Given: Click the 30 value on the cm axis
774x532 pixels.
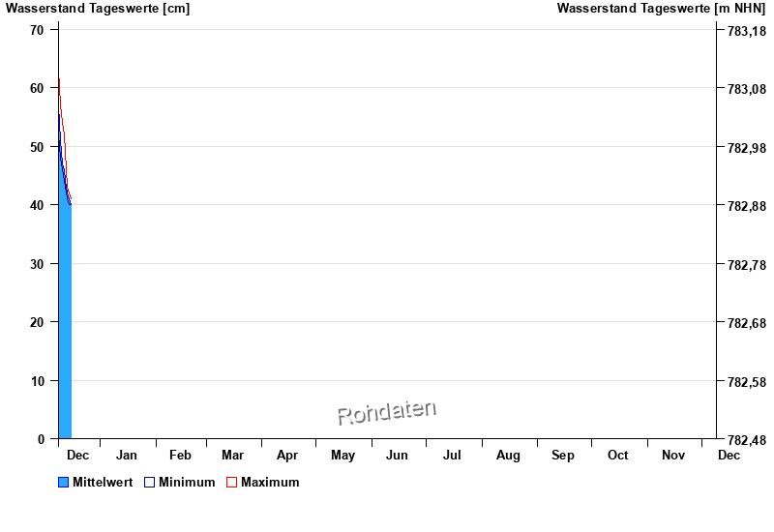Looking at the screenshot, I should point(37,264).
